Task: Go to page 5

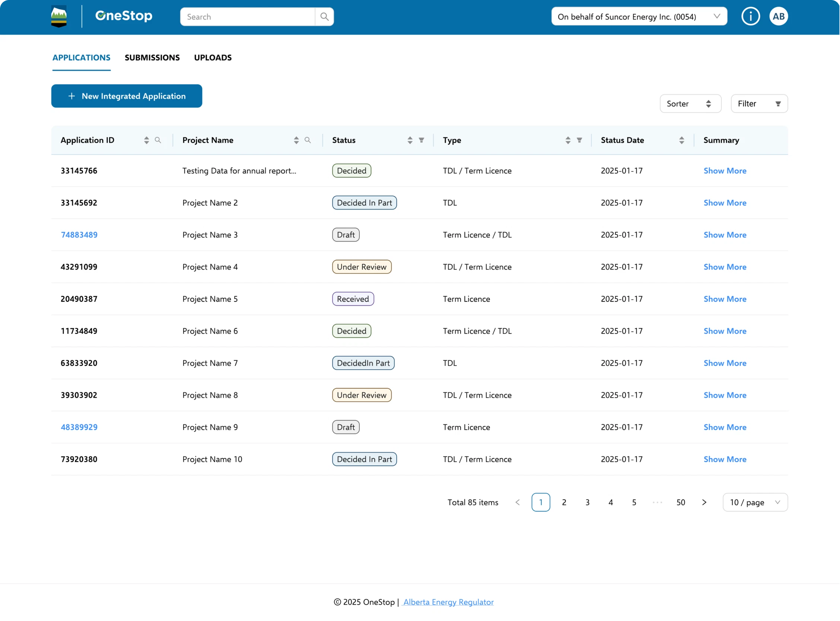Action: (x=634, y=502)
